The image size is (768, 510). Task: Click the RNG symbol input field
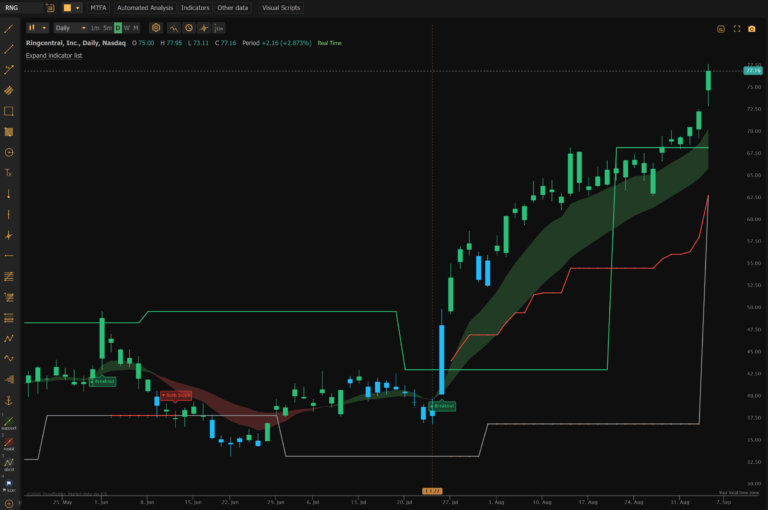click(x=22, y=8)
